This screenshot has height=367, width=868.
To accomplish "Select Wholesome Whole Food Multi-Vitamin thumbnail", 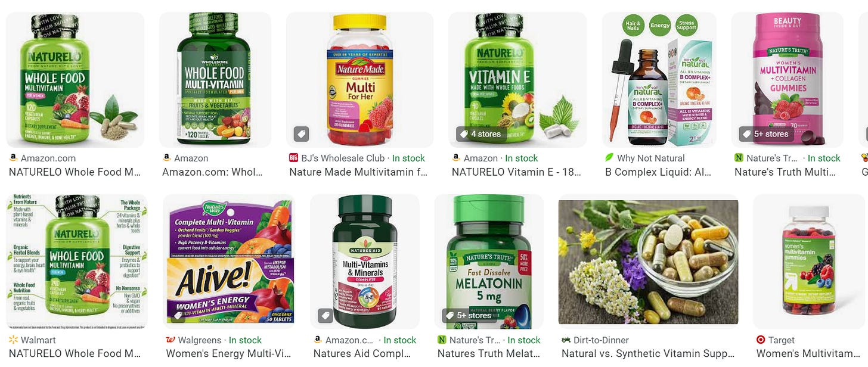I will [215, 80].
